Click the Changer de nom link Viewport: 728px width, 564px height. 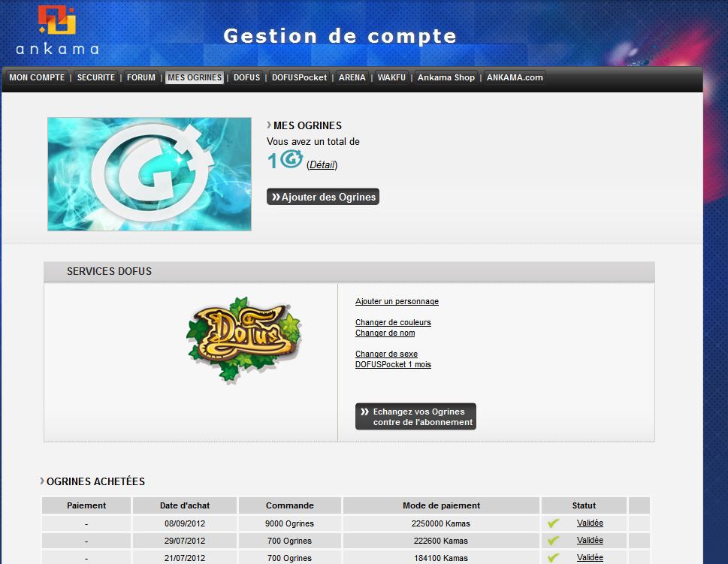385,333
